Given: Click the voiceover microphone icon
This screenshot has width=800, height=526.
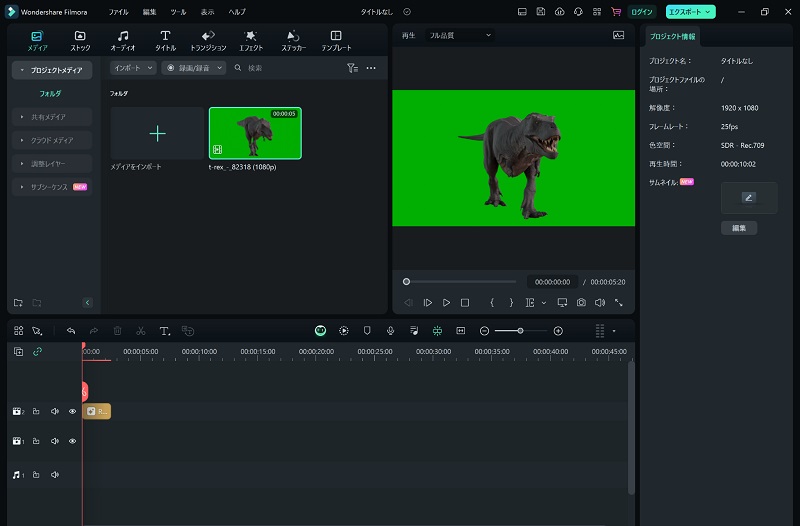Looking at the screenshot, I should pyautogui.click(x=390, y=331).
